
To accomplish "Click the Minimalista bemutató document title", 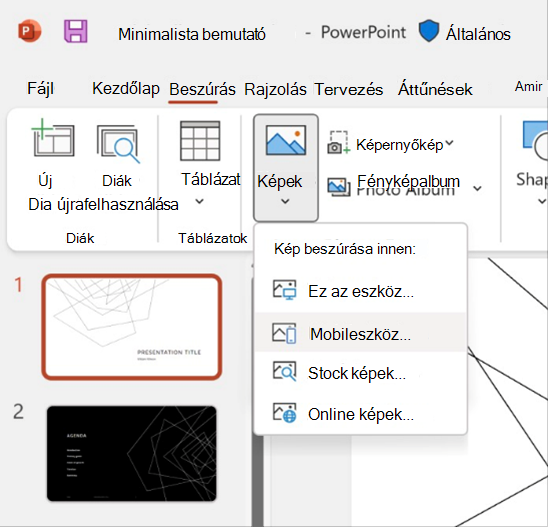I will 192,34.
